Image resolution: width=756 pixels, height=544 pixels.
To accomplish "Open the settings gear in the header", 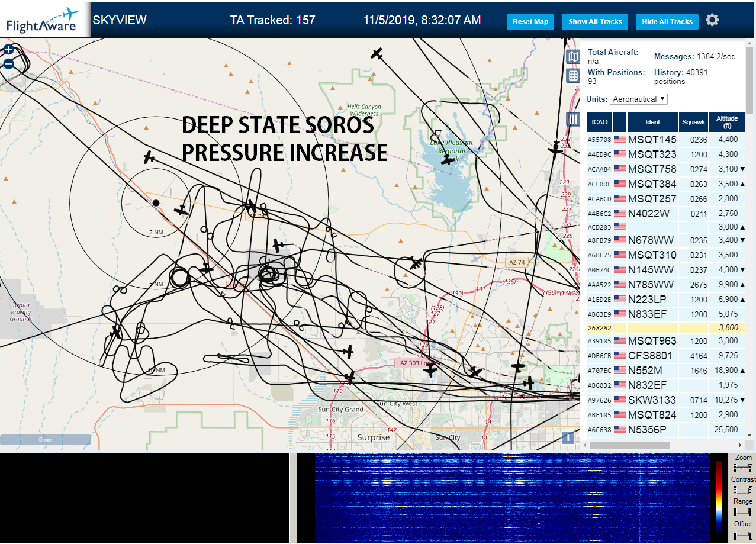I will click(712, 20).
